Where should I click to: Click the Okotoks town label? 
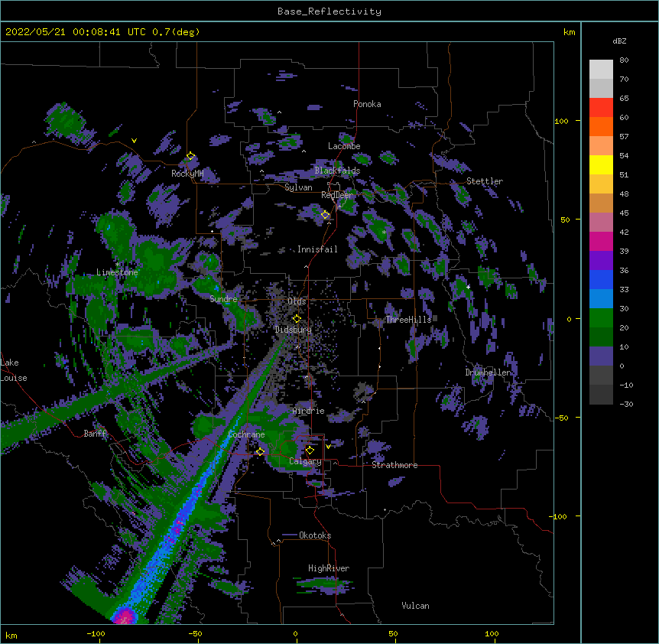click(315, 535)
